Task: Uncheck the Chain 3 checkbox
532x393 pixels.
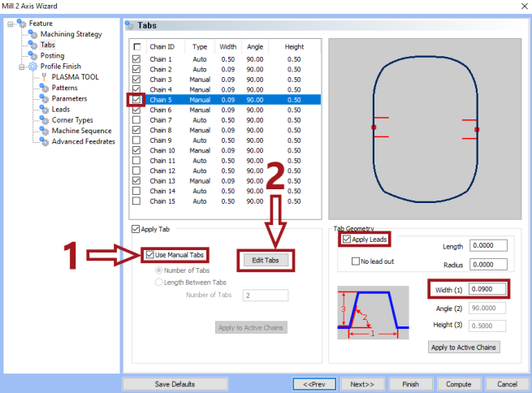Action: click(136, 80)
